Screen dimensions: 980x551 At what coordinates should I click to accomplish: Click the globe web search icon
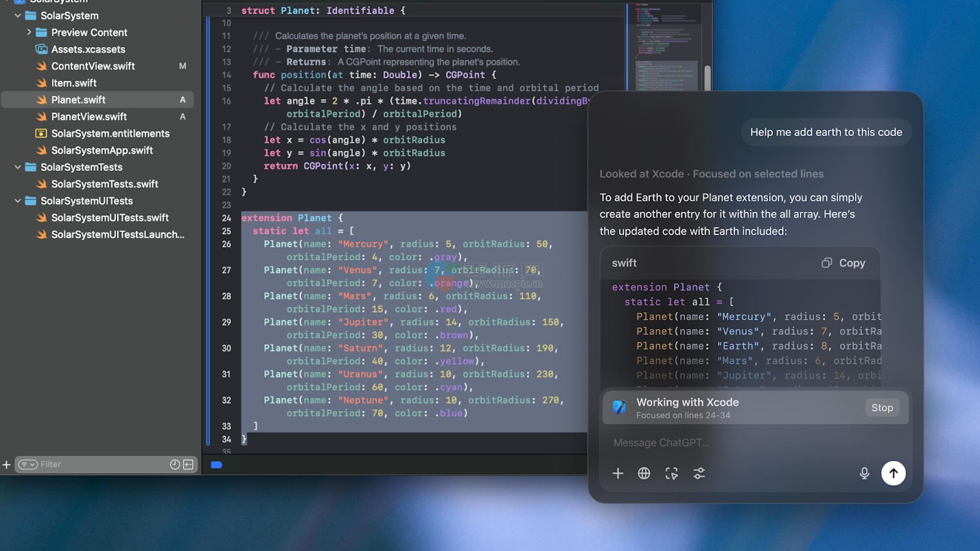coord(644,473)
